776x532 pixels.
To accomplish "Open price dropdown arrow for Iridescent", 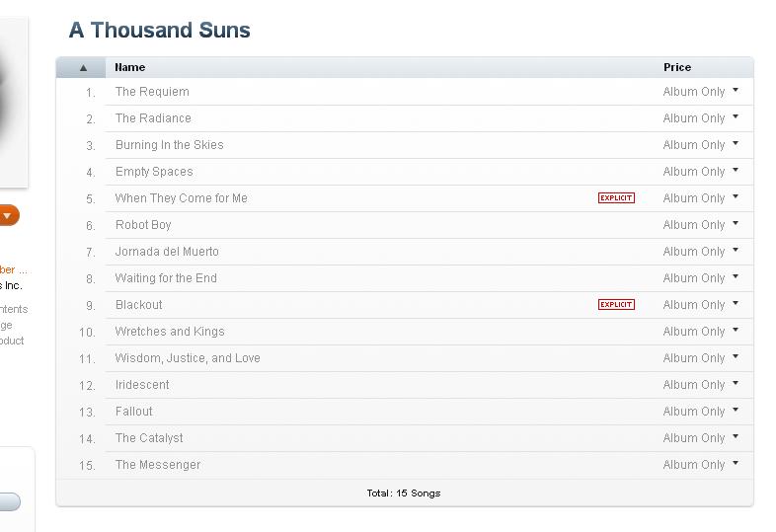I will [736, 383].
